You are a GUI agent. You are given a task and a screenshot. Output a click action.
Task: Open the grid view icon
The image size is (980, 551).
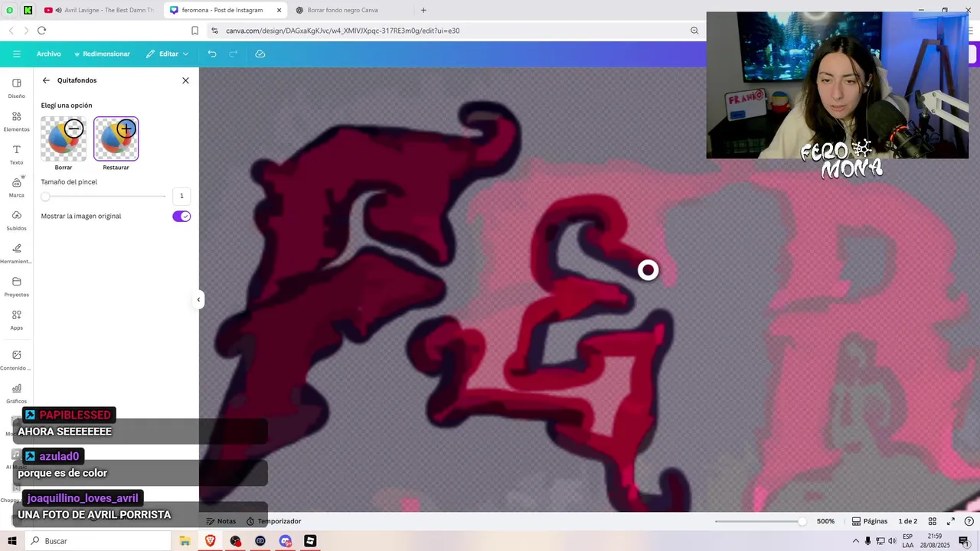point(932,521)
